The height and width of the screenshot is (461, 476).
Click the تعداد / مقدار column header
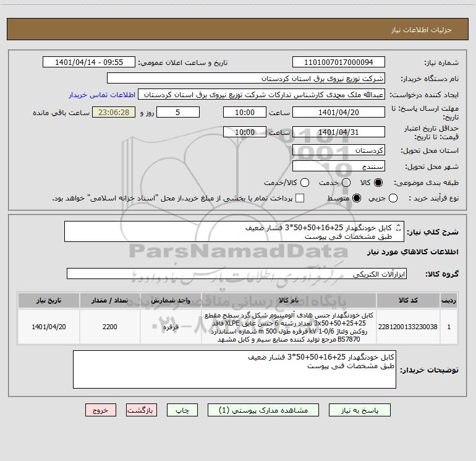pyautogui.click(x=109, y=300)
